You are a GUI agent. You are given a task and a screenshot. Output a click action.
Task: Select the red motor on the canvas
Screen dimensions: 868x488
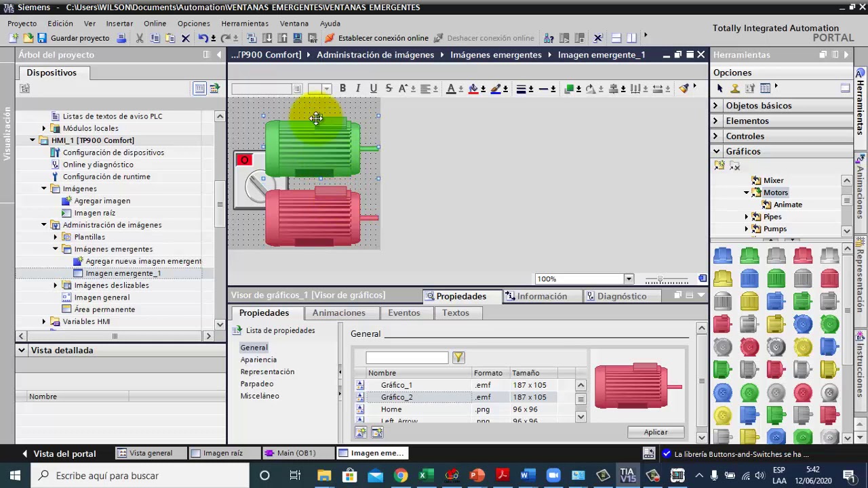click(x=320, y=217)
